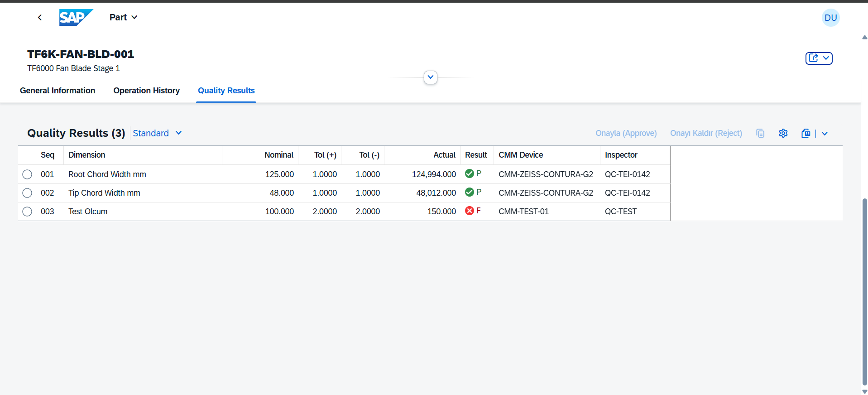The image size is (868, 395).
Task: Click the copy icon in table toolbar
Action: point(760,133)
